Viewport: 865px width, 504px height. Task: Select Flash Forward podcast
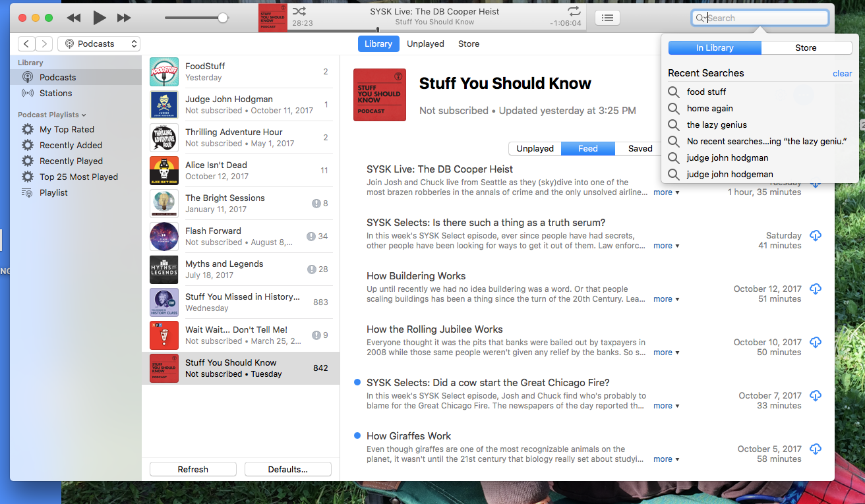click(241, 237)
